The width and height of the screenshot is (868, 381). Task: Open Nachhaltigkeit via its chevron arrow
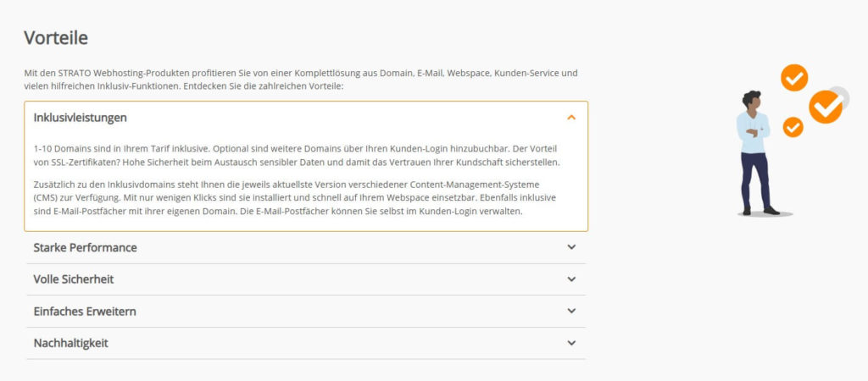571,343
